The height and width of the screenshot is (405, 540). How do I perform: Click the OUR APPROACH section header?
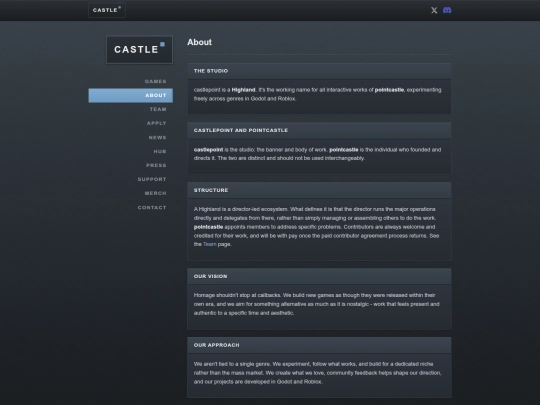(319, 345)
